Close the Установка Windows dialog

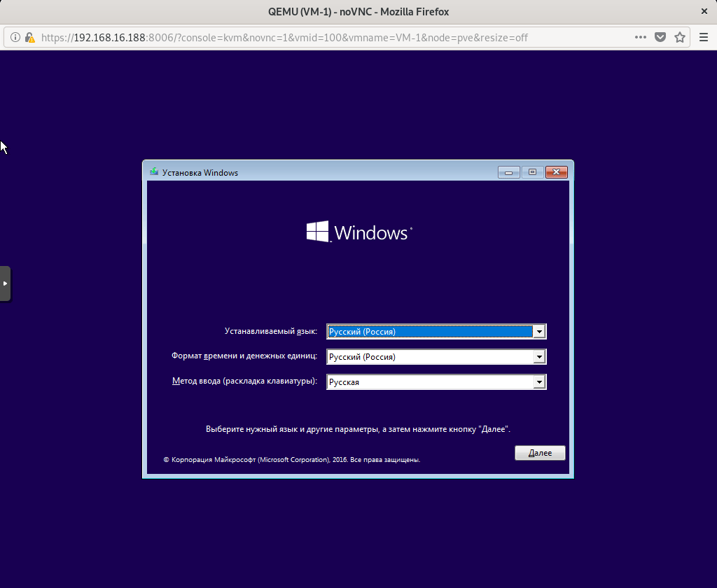coord(556,172)
